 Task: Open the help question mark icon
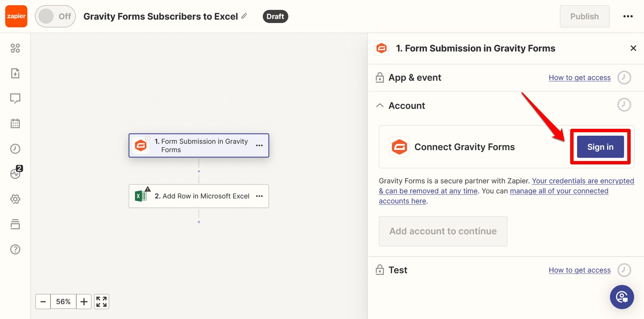pos(15,249)
